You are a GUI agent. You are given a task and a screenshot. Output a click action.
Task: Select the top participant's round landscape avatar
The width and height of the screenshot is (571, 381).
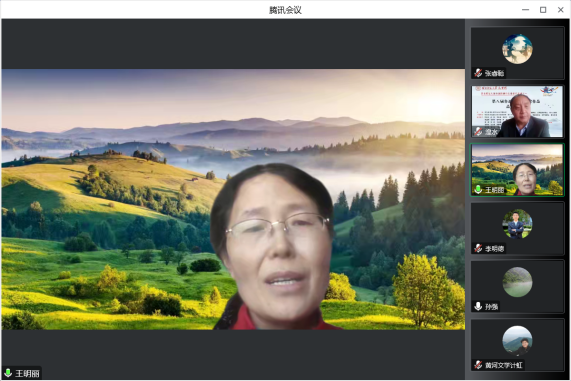tap(517, 49)
